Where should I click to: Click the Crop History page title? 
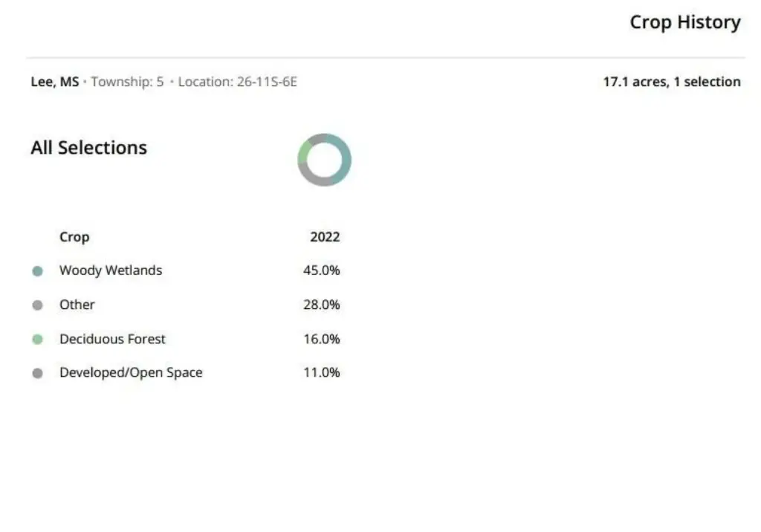tap(685, 22)
